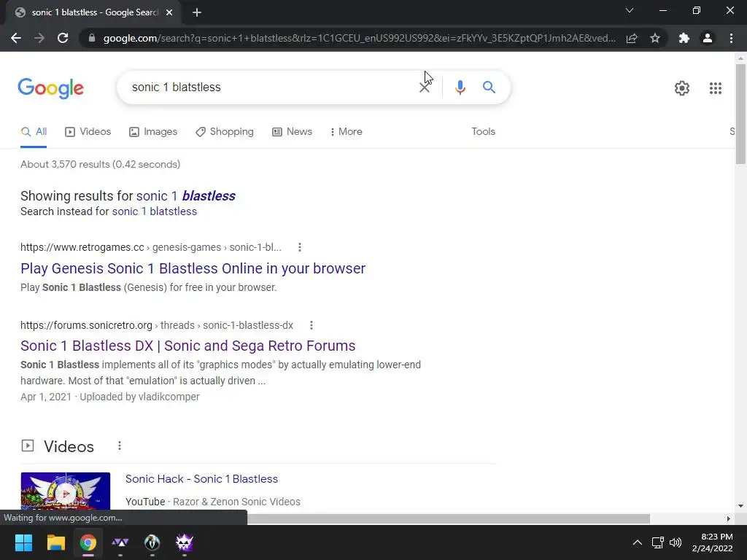Open the search Tools options

tap(483, 132)
